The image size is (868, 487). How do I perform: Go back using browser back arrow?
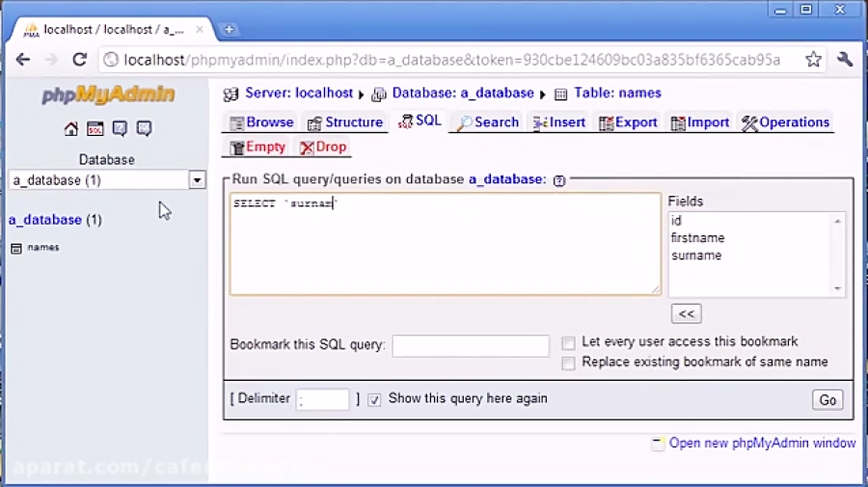tap(23, 59)
